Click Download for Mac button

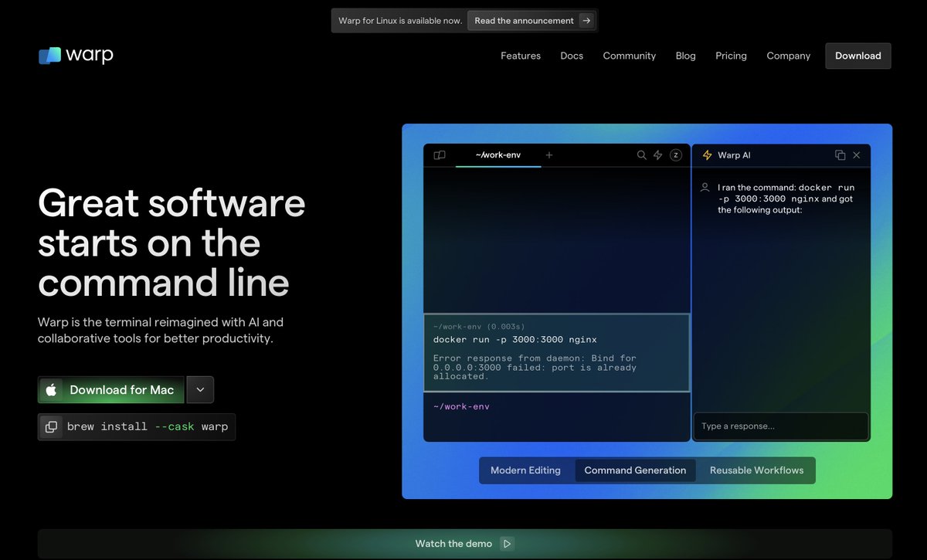[111, 390]
